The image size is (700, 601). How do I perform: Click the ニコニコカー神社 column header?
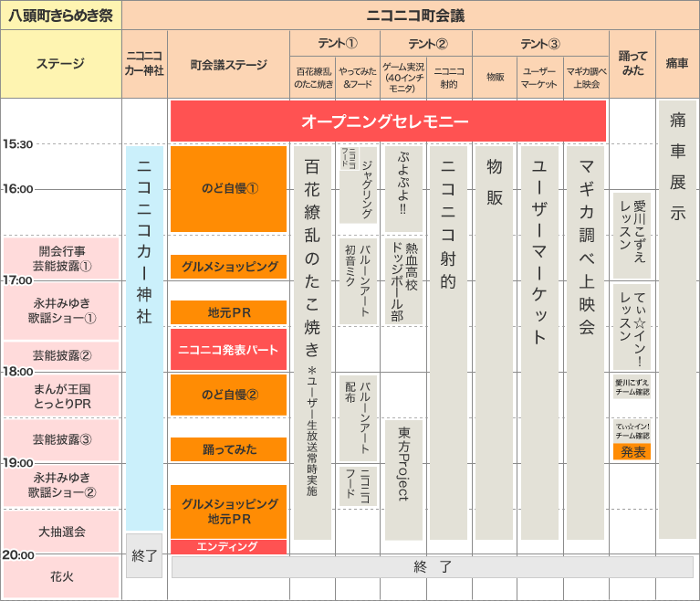(x=144, y=64)
